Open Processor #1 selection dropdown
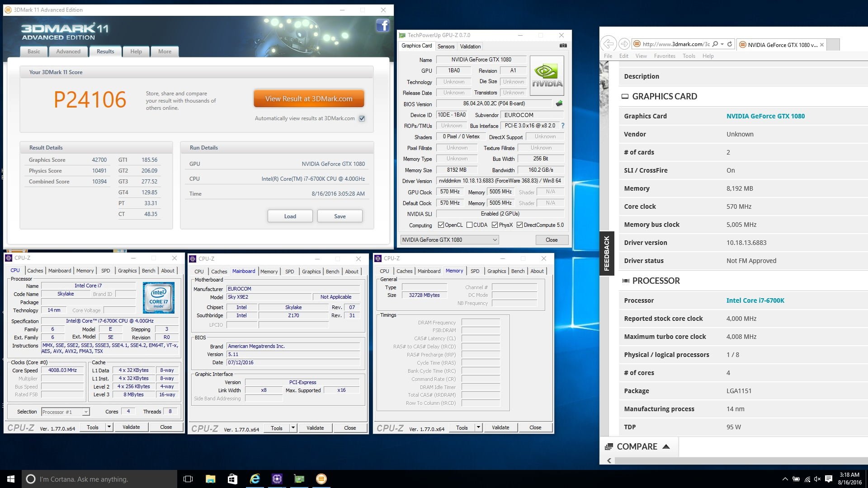Screen dimensions: 868x488 85,412
